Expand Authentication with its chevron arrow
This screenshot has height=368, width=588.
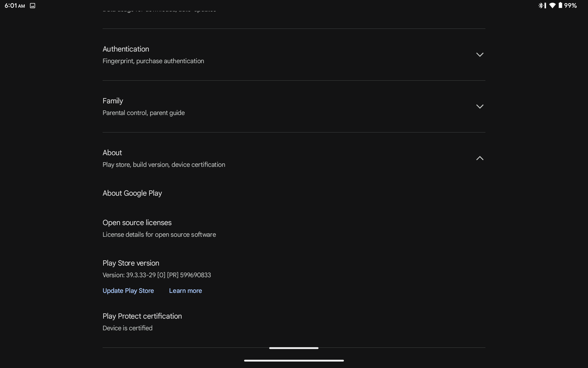click(x=480, y=55)
